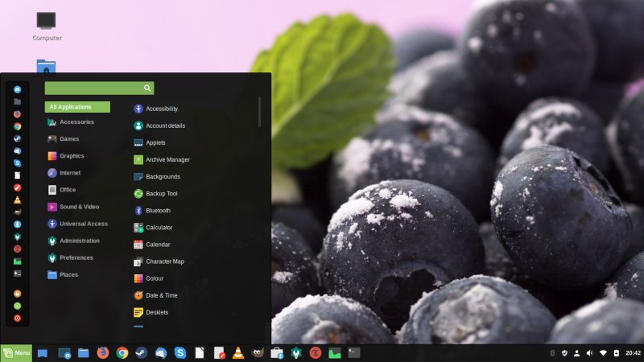This screenshot has width=644, height=362.
Task: Launch Google Chrome from the bottom panel
Action: coord(122,353)
